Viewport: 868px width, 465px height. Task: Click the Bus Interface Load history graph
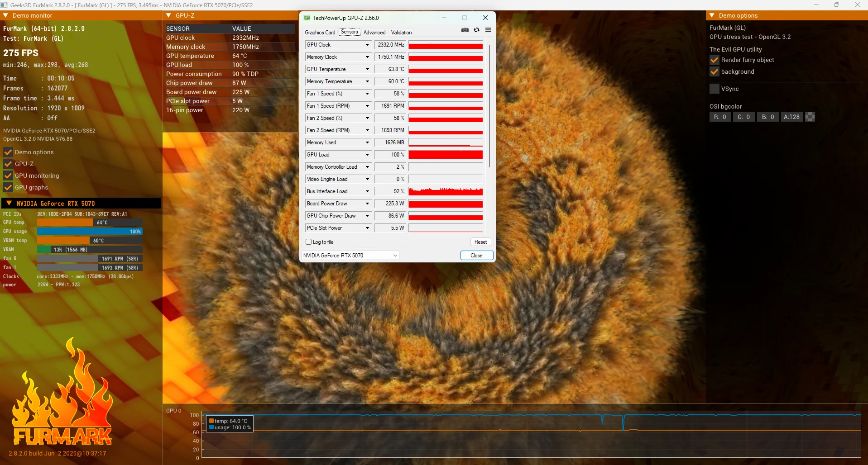(446, 191)
